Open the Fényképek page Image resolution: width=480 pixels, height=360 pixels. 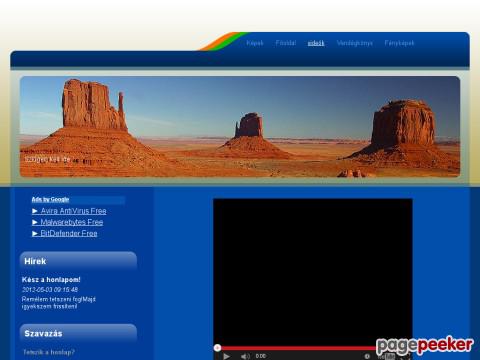399,43
